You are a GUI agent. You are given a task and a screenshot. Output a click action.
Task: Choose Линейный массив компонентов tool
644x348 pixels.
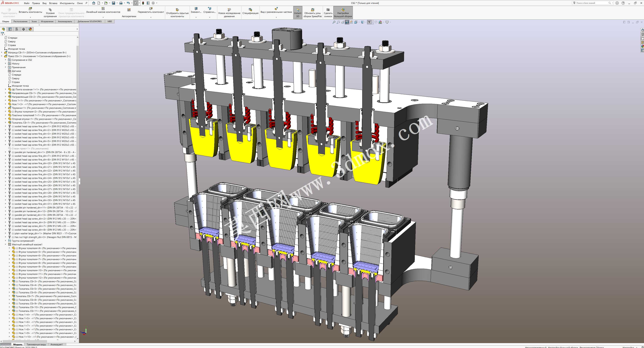click(103, 10)
